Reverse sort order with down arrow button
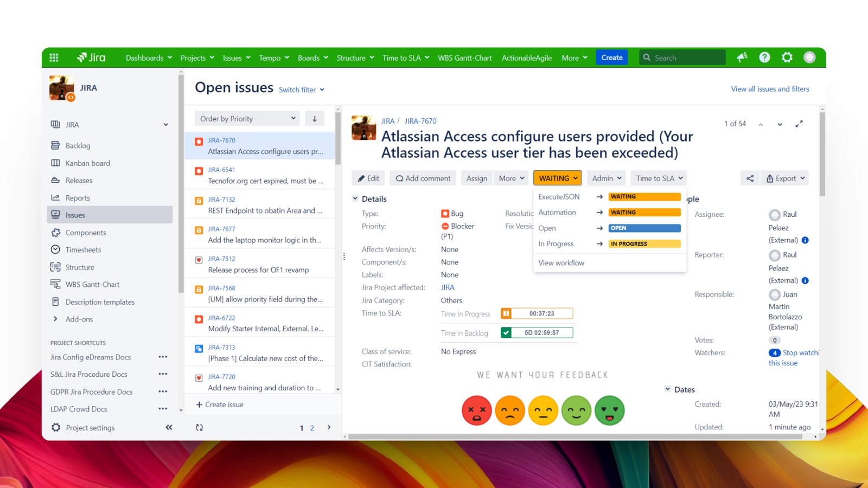 pyautogui.click(x=315, y=119)
